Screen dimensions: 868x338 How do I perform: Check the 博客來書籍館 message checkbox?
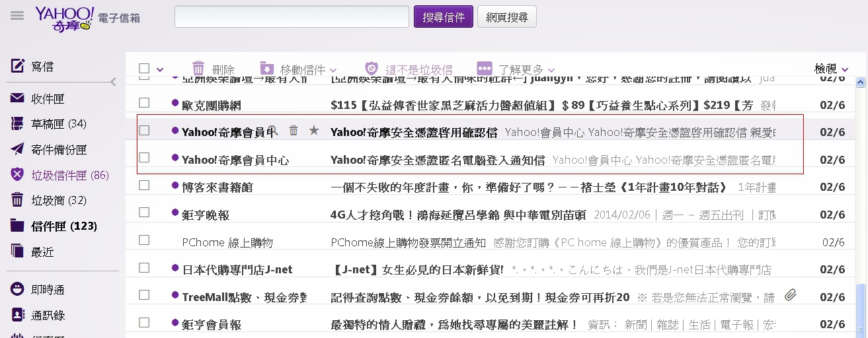(x=144, y=186)
